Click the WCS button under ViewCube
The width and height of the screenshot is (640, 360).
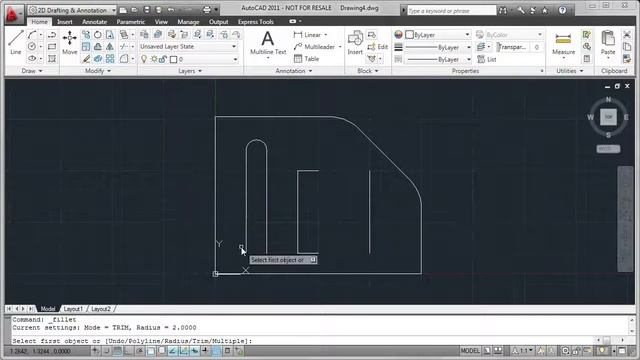pyautogui.click(x=608, y=149)
